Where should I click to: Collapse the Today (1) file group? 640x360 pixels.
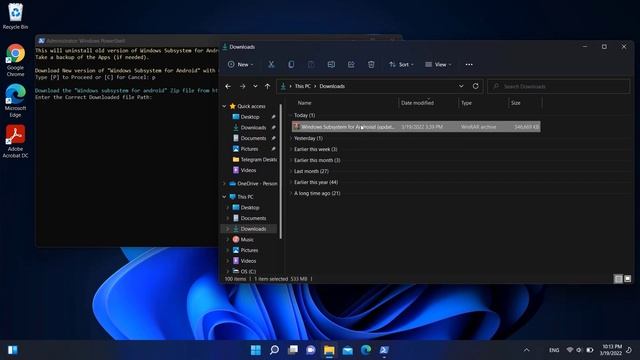[291, 116]
